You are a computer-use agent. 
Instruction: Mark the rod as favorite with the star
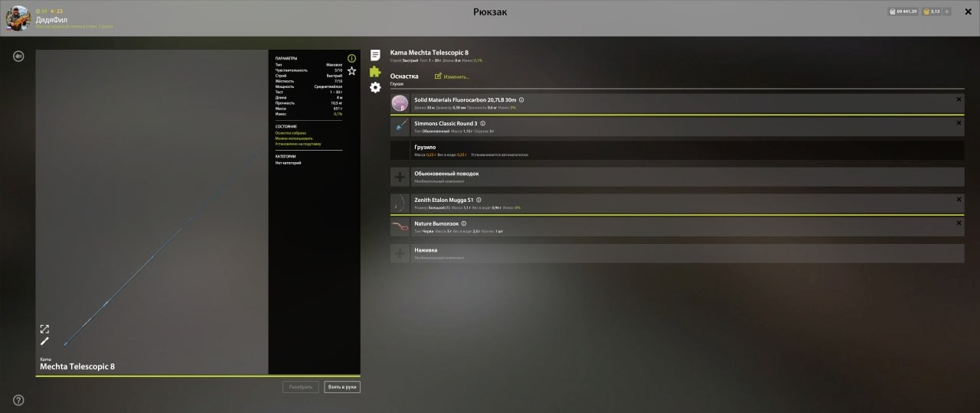coord(351,70)
